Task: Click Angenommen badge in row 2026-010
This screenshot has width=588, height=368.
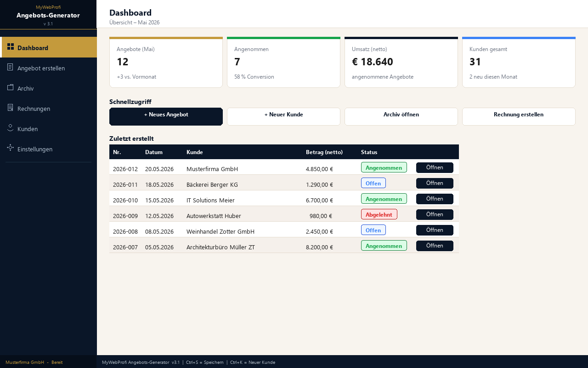Action: (384, 199)
